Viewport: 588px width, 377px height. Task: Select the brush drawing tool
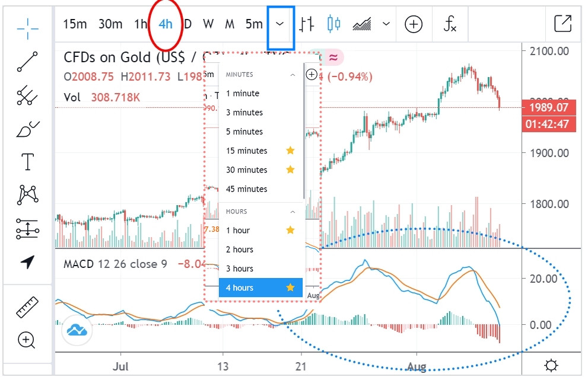27,128
